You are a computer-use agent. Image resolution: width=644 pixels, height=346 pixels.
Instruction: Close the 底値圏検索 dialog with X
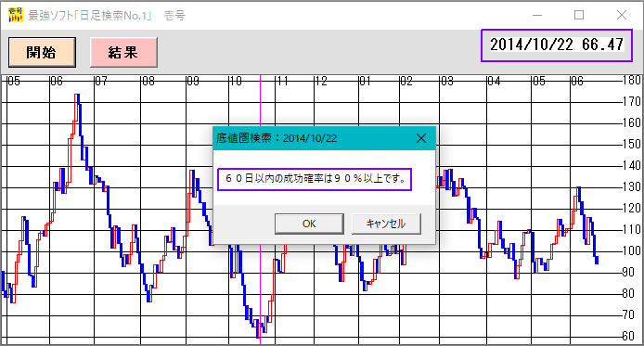point(421,138)
